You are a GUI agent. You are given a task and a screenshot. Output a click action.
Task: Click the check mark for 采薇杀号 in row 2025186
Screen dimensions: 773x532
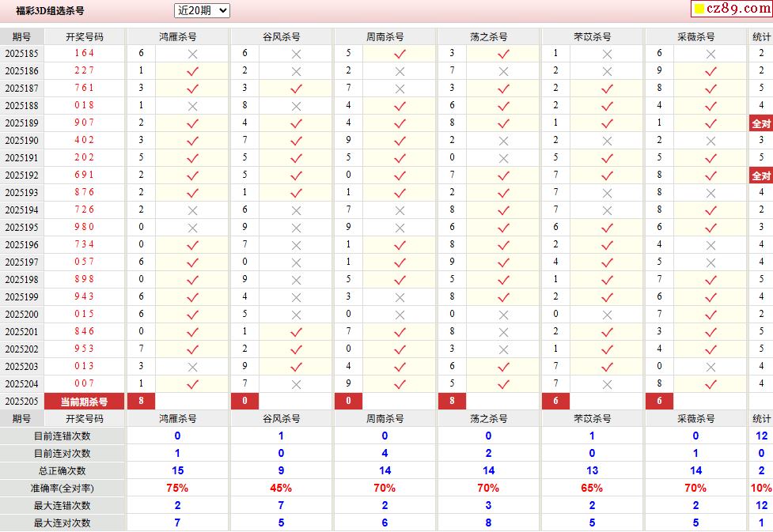coord(710,71)
